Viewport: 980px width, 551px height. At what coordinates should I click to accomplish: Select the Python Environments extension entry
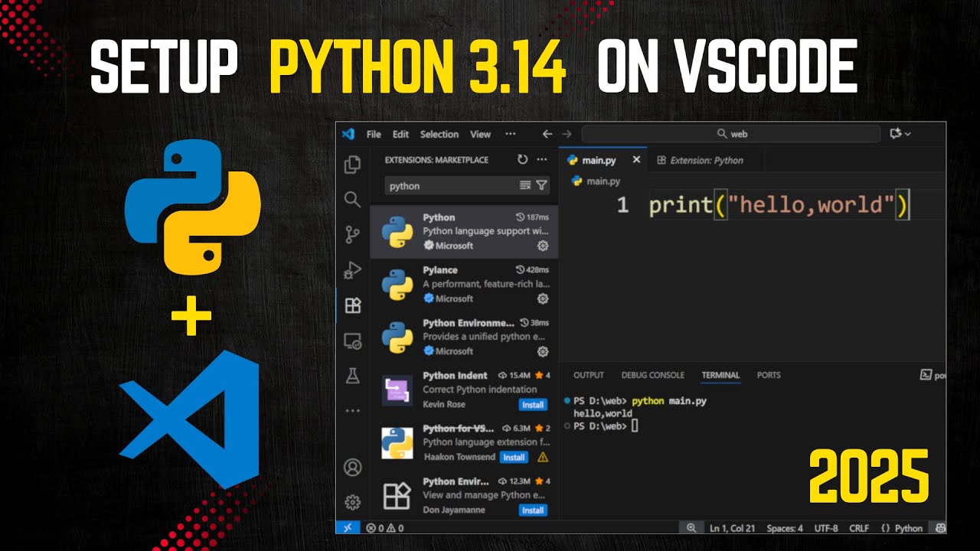[x=464, y=337]
